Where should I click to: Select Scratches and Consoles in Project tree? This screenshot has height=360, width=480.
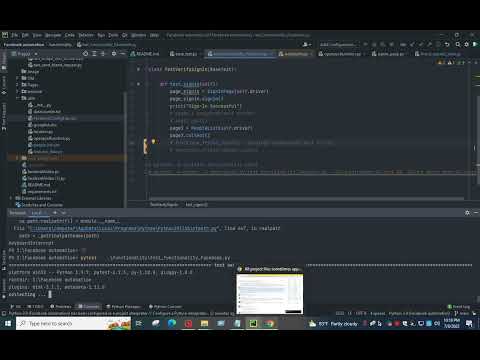click(x=39, y=205)
